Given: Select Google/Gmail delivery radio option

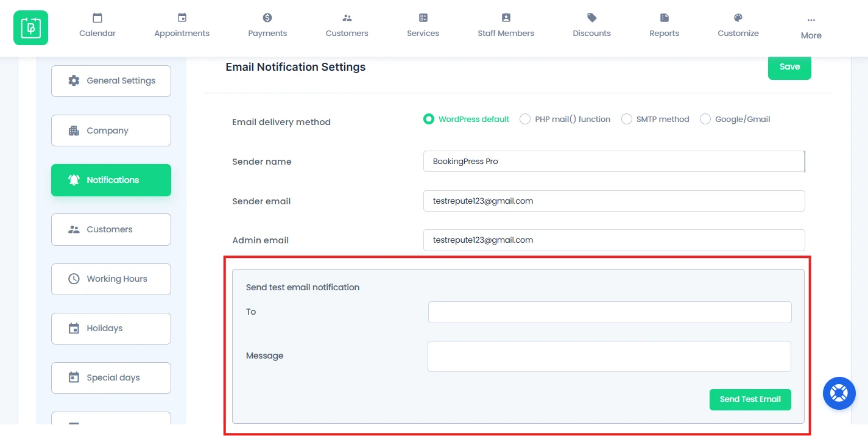Looking at the screenshot, I should (x=705, y=119).
